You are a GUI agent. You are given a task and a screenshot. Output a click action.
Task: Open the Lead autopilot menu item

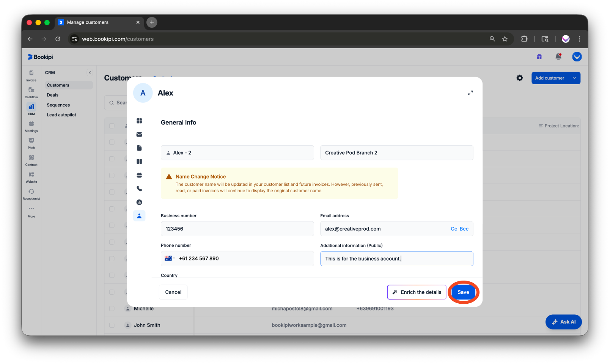click(x=69, y=115)
